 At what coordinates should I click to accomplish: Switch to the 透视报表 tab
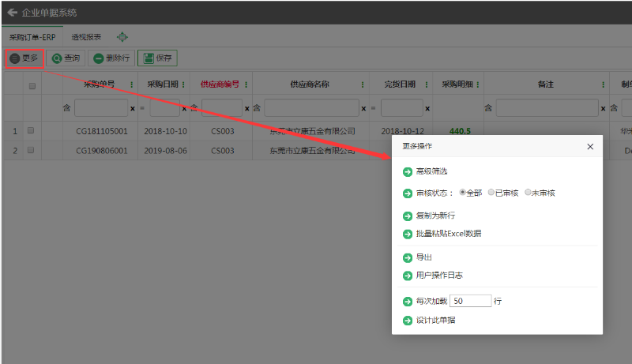point(86,37)
